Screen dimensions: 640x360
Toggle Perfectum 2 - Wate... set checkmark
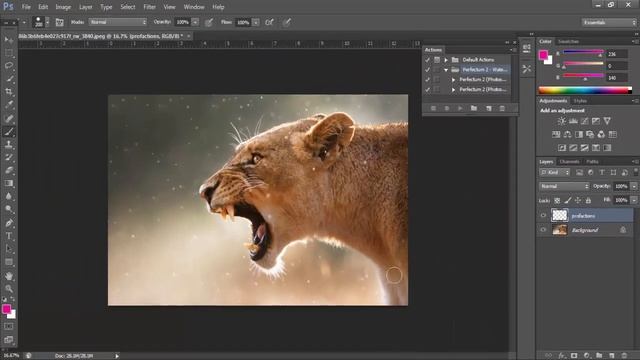point(427,70)
